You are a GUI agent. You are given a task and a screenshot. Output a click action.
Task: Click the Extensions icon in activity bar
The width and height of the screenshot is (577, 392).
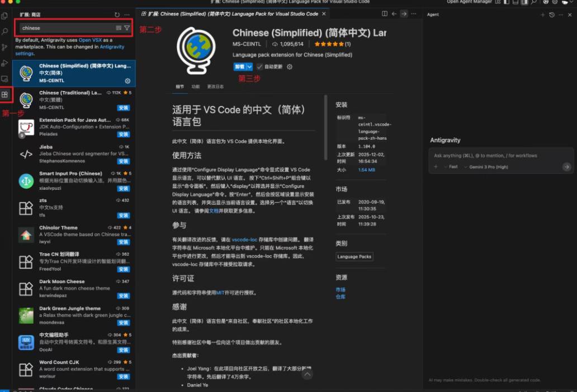tap(5, 94)
